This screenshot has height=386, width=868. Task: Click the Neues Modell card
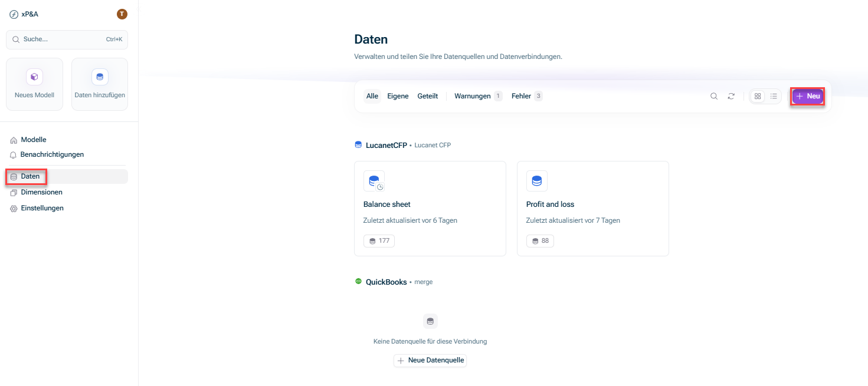pos(34,84)
